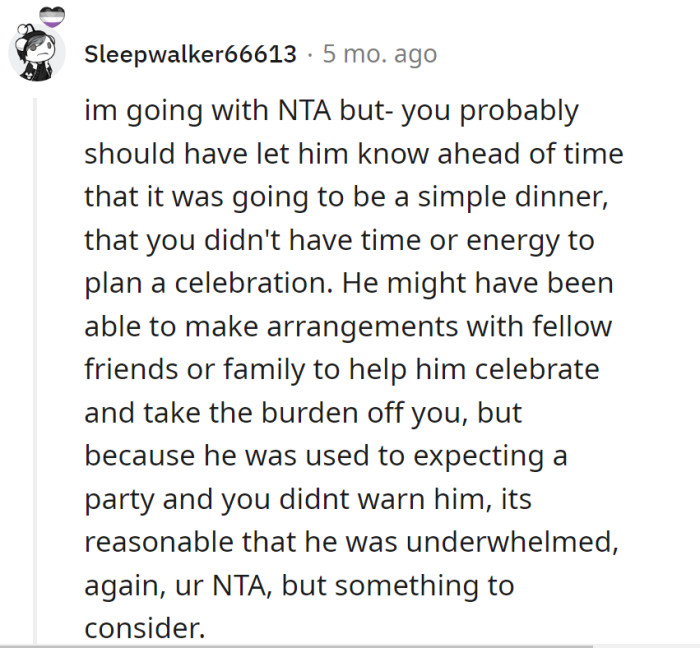Click Sleepwalker66613's snoo avatar
The image size is (700, 648).
pos(37,55)
